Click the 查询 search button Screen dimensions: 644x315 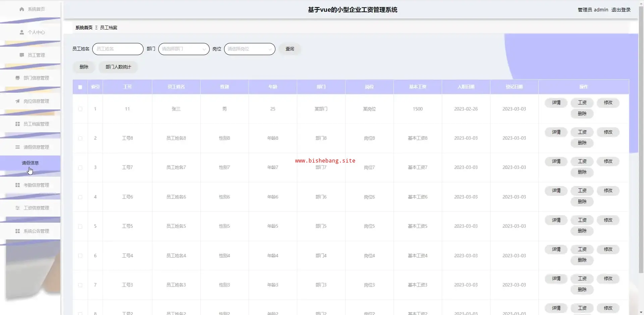pos(289,49)
